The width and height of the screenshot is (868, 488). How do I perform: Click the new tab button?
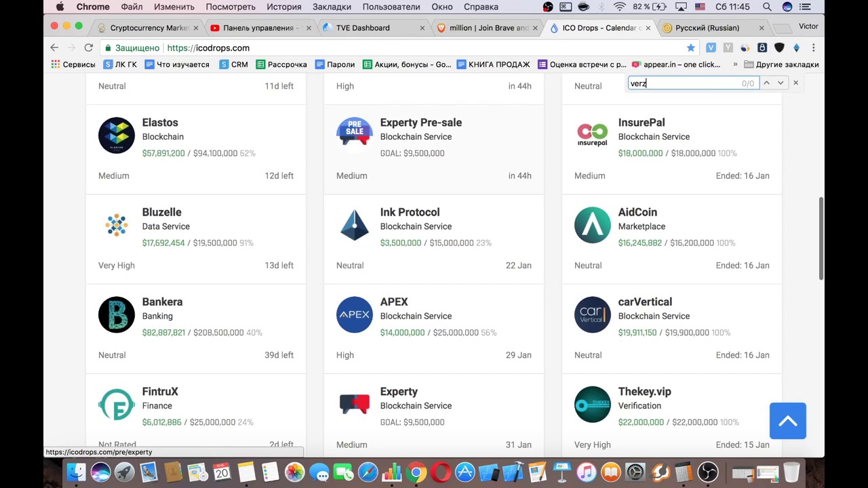tap(782, 28)
